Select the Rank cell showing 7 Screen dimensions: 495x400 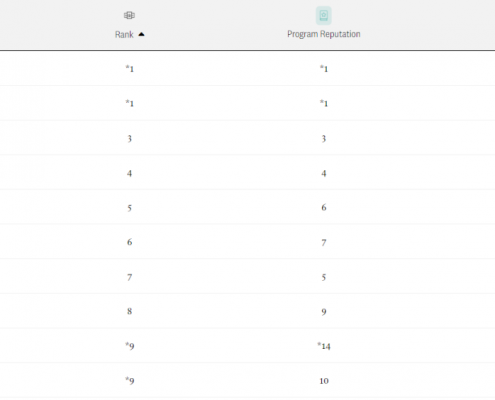[x=129, y=277]
